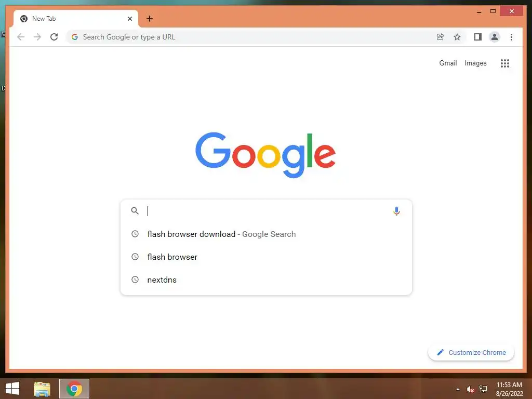Click the magnifier icon in search box
The height and width of the screenshot is (399, 532).
coord(135,211)
